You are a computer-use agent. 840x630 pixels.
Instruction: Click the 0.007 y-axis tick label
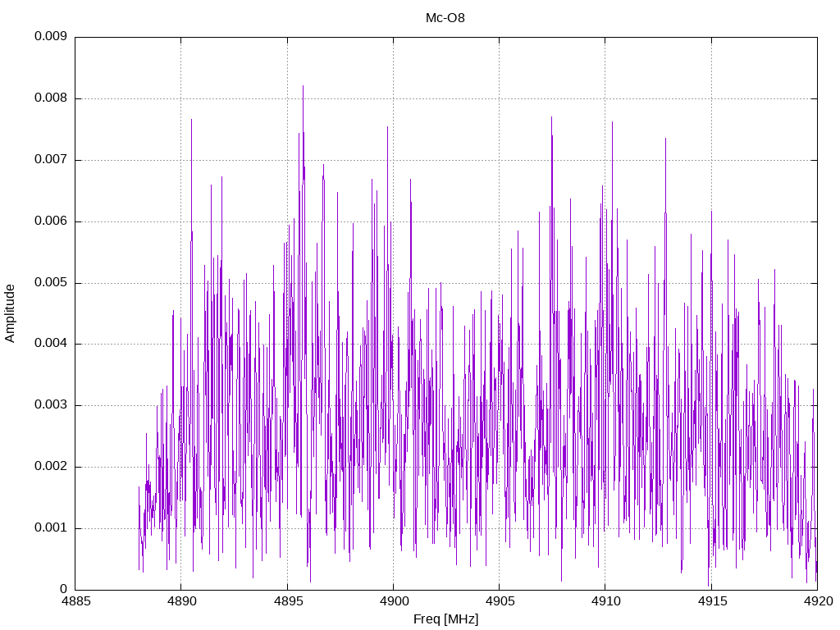click(51, 160)
